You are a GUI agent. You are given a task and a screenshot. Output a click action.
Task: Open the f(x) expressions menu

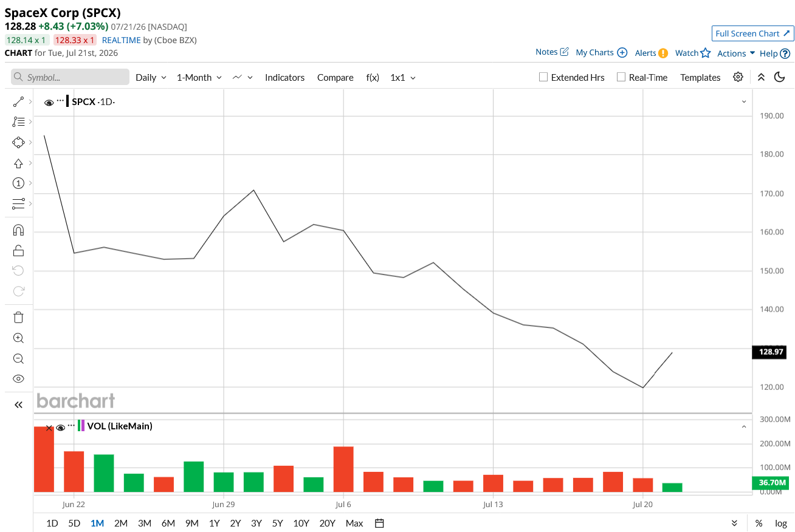point(373,77)
